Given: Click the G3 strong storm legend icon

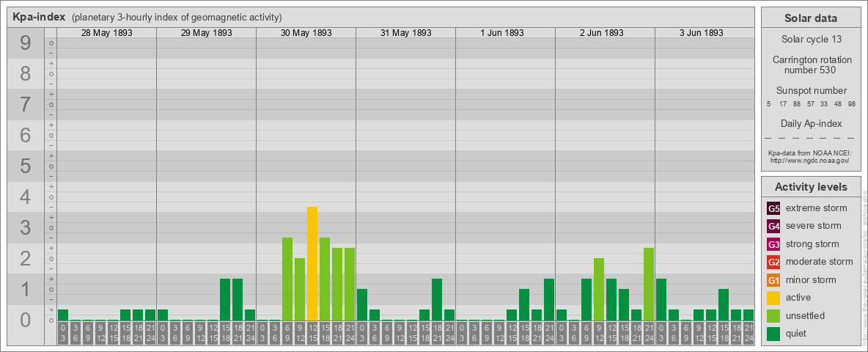Looking at the screenshot, I should click(x=773, y=244).
